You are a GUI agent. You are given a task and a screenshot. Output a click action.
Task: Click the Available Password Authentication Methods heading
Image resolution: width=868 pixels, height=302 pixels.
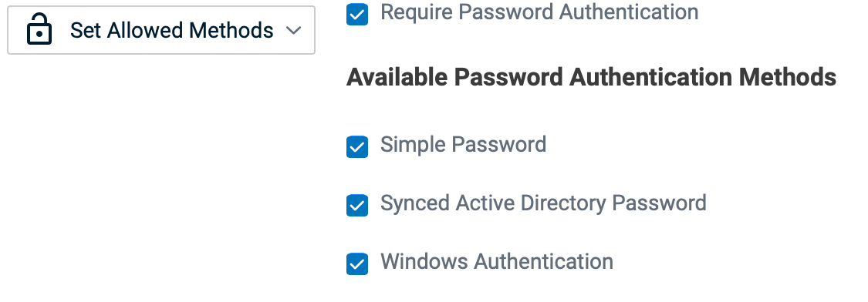tap(591, 77)
